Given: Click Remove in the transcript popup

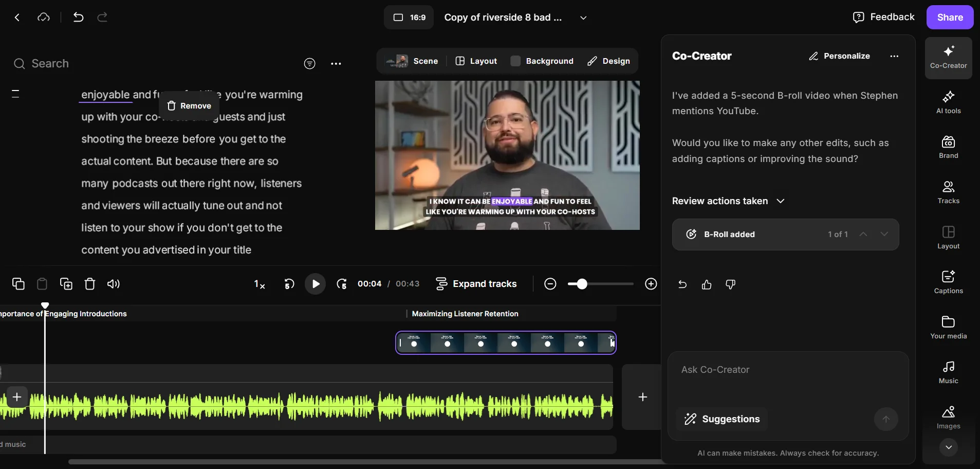Looking at the screenshot, I should [189, 106].
